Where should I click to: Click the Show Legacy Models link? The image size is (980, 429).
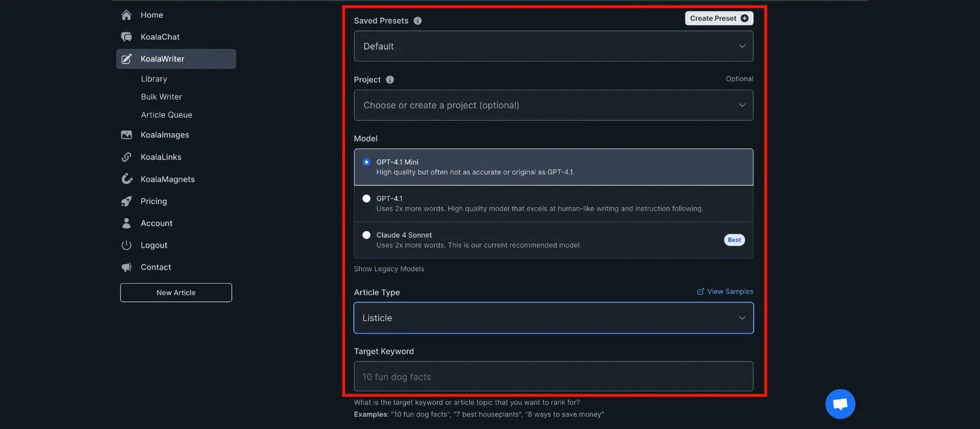(x=389, y=269)
